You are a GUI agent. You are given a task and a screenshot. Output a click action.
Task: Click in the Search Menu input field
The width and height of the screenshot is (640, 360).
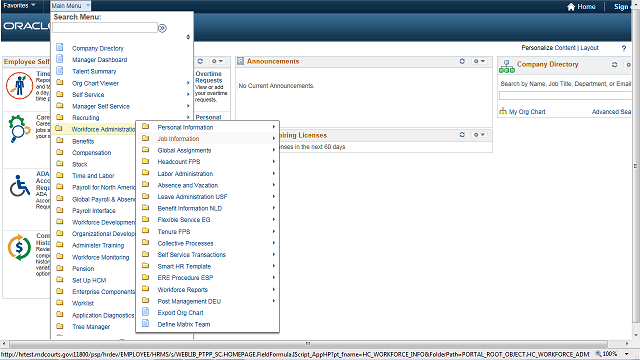click(105, 28)
